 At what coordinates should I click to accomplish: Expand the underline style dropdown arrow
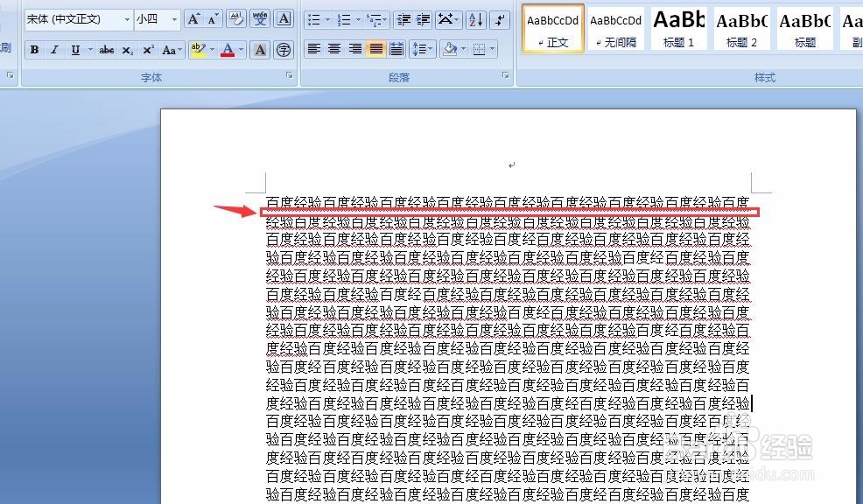tap(90, 50)
